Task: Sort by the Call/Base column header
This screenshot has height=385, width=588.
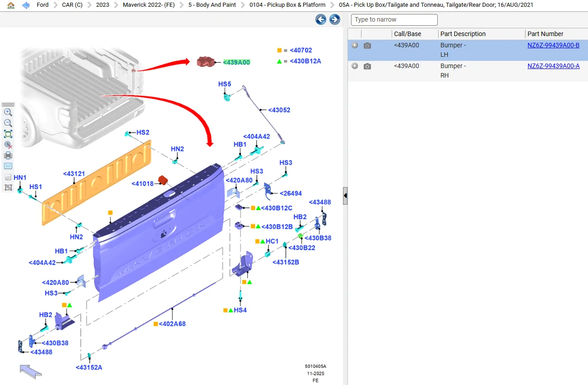Action: point(407,34)
